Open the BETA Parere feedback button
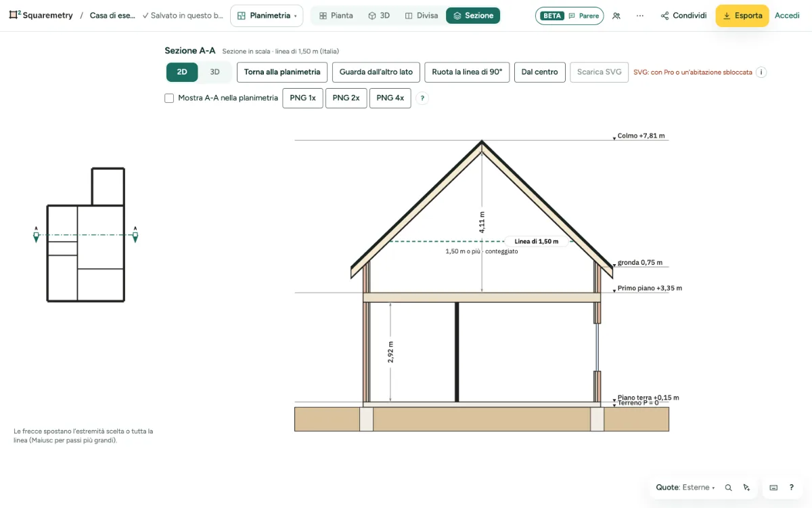The image size is (812, 508). [x=569, y=16]
